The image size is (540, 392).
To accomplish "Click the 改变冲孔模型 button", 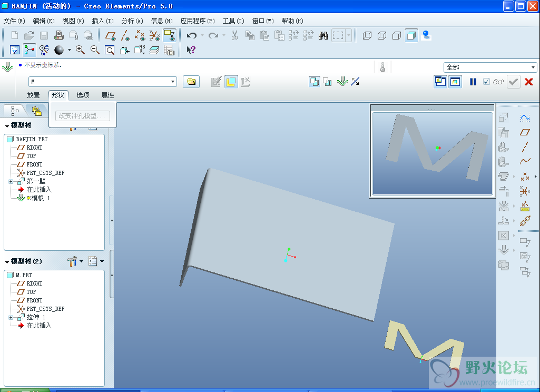I will point(82,116).
